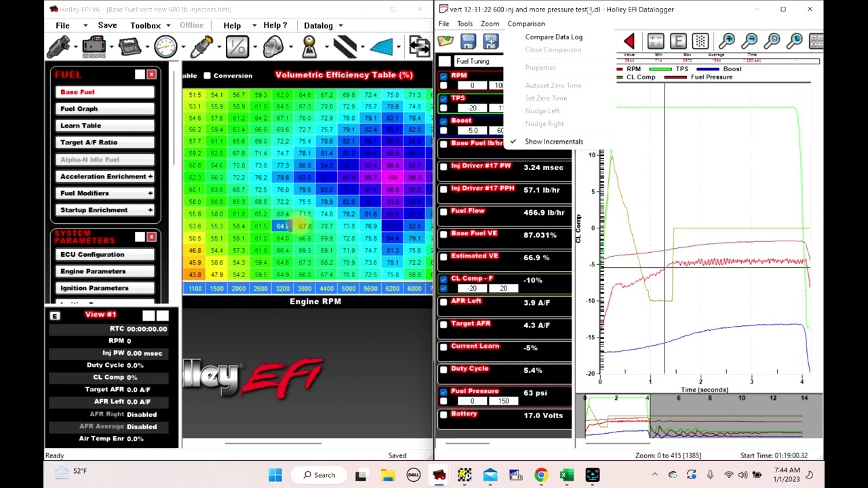Click the sync arrows icon in Holley EFI toolbar
This screenshot has height=488, width=868.
[x=420, y=47]
